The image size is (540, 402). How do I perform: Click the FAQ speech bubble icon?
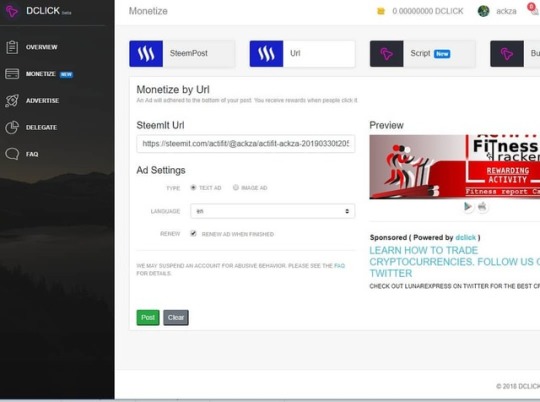point(12,154)
